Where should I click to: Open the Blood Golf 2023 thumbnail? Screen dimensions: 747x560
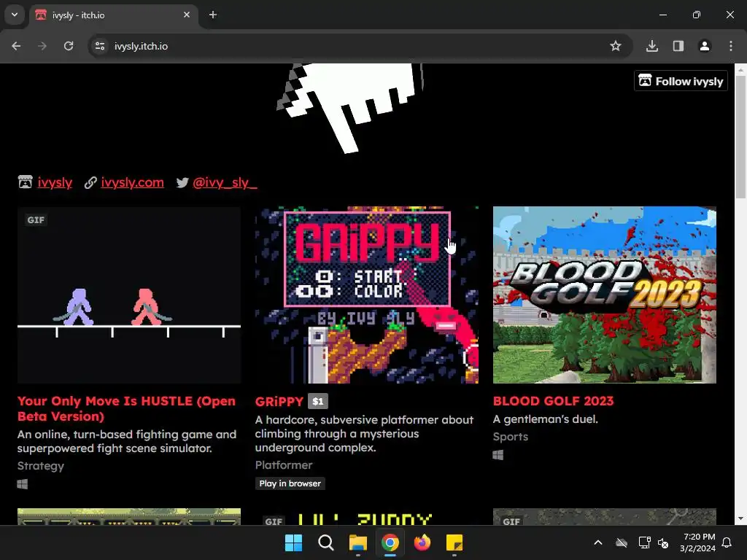(605, 295)
